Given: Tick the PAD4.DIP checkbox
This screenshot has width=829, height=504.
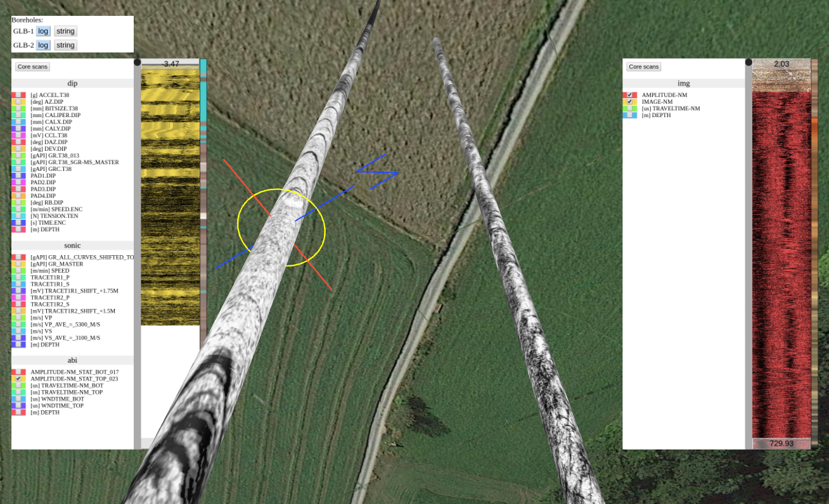Looking at the screenshot, I should [x=19, y=196].
